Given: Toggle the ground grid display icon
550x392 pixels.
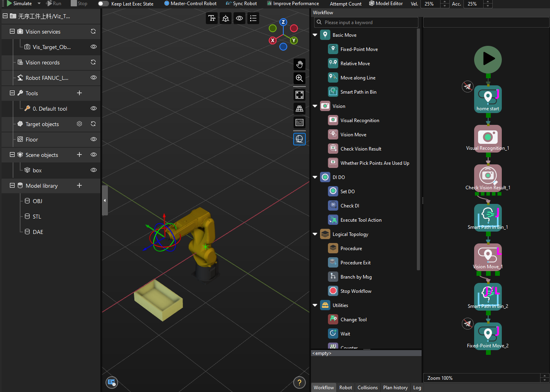Looking at the screenshot, I should pos(299,109).
